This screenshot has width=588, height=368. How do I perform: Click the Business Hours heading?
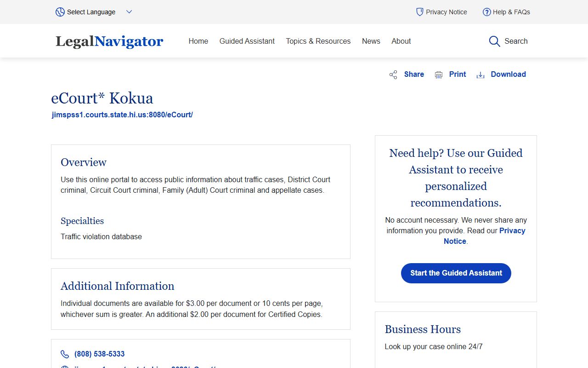coord(423,329)
